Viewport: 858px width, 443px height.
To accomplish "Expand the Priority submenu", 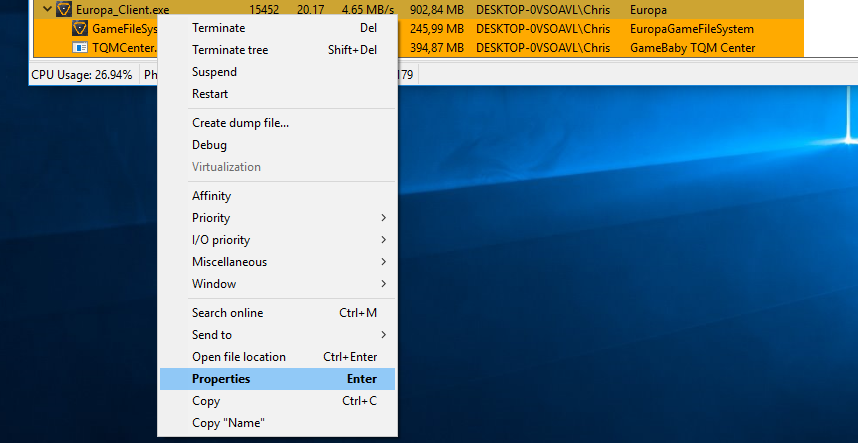I will pos(277,218).
